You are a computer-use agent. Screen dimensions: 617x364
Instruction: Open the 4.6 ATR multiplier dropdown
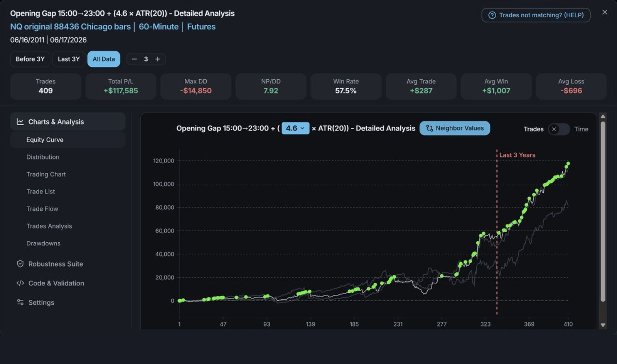[x=295, y=128]
